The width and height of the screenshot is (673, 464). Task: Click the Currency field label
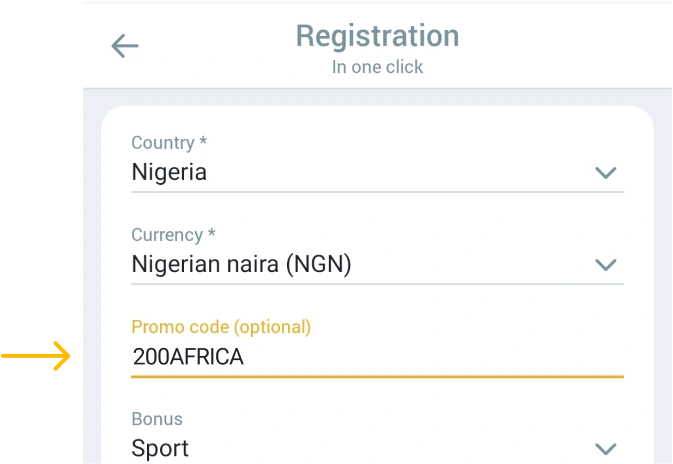[x=167, y=235]
